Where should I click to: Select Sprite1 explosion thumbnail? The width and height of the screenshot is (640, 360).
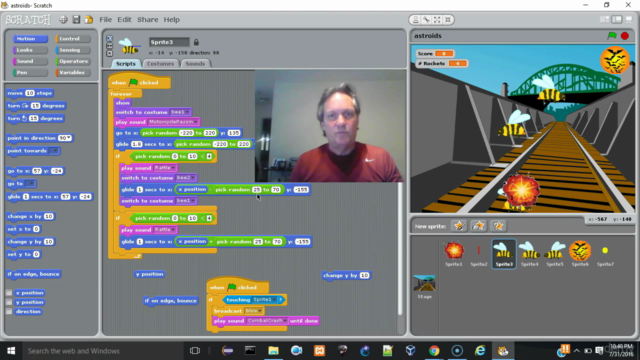pyautogui.click(x=454, y=254)
